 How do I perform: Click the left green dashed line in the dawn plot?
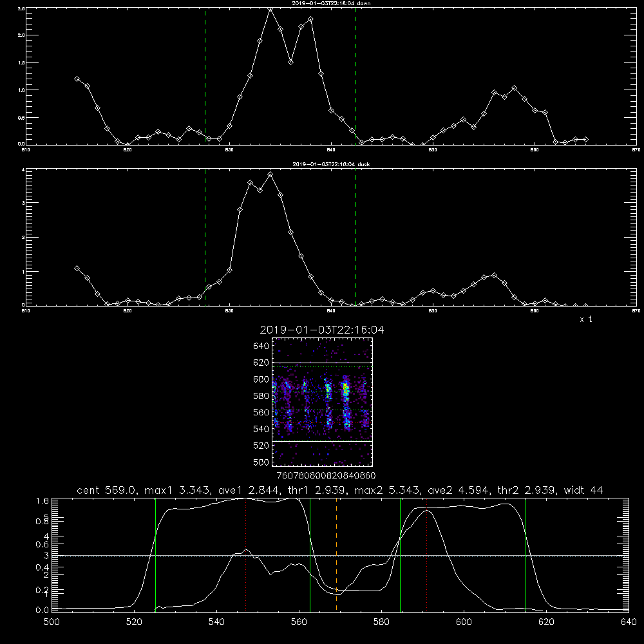point(205,76)
